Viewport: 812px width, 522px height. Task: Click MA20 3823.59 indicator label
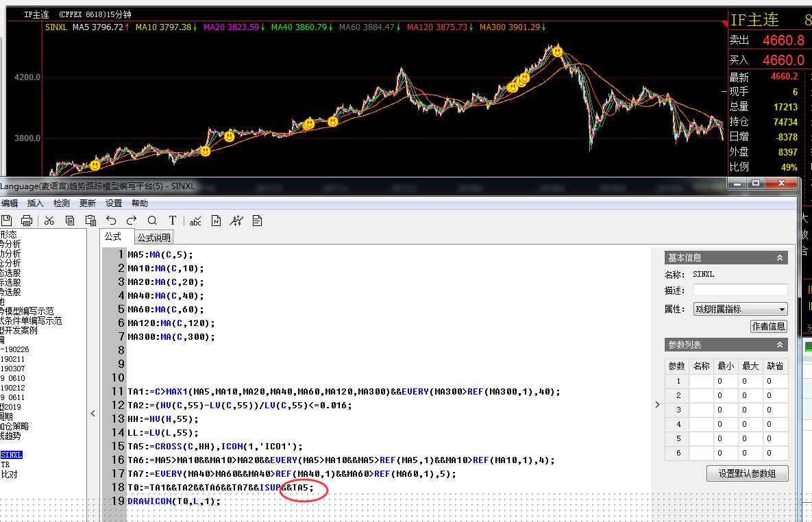click(234, 27)
